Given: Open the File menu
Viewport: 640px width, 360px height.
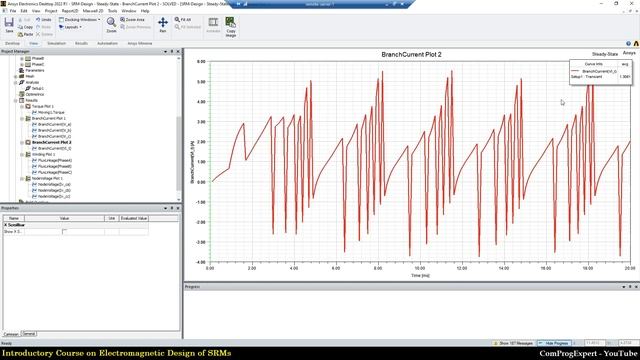Looking at the screenshot, I should (13, 11).
